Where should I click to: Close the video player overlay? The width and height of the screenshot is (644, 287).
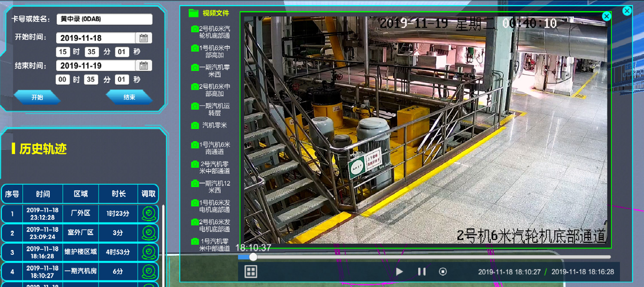click(x=606, y=16)
